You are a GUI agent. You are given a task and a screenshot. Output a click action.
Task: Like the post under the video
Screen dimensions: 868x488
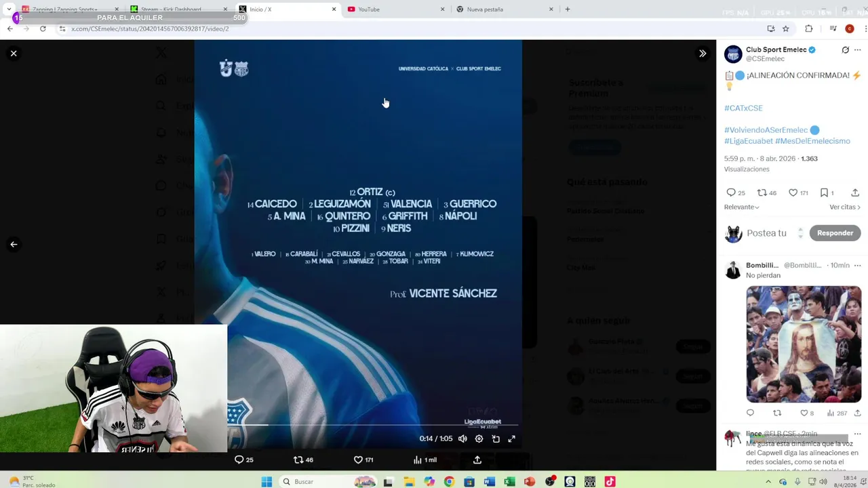(x=358, y=460)
